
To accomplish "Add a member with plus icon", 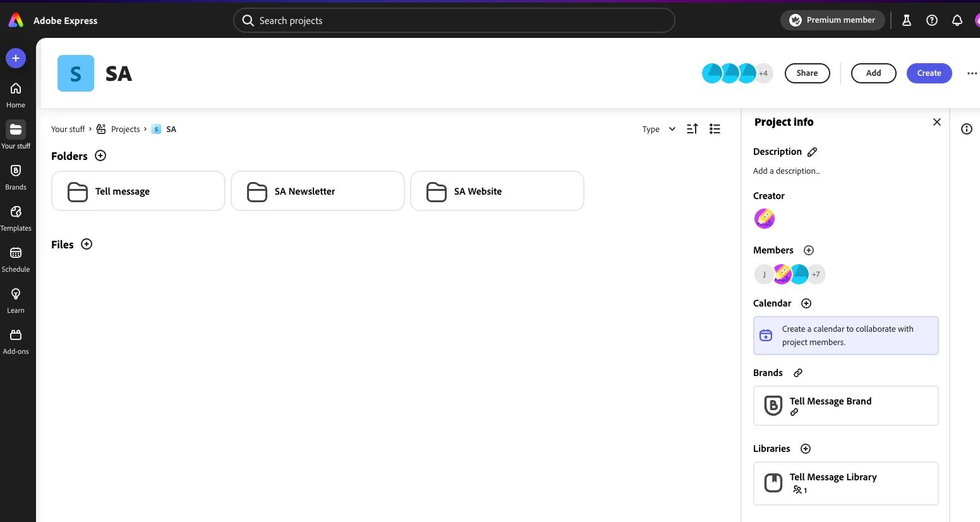I will click(809, 250).
